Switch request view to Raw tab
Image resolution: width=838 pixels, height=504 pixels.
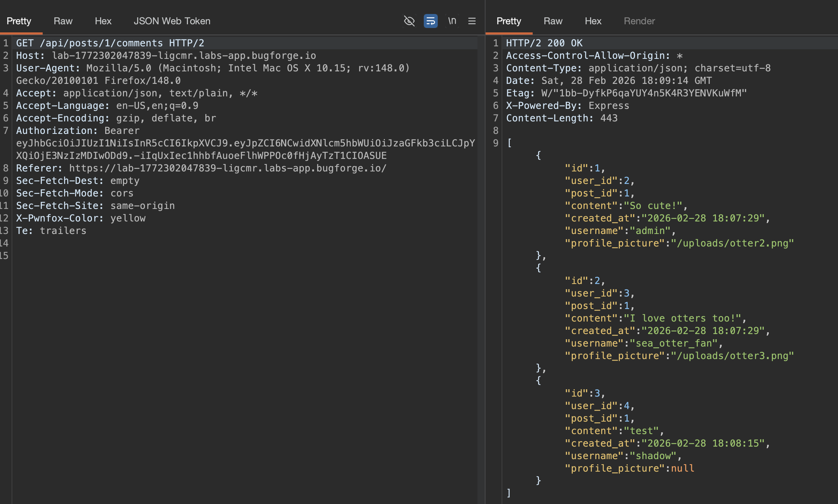pos(63,21)
